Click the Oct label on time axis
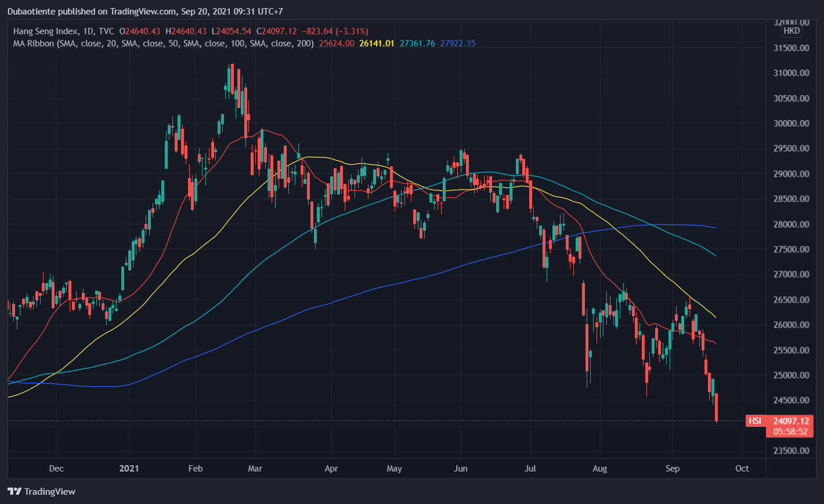The height and width of the screenshot is (504, 824). click(742, 469)
